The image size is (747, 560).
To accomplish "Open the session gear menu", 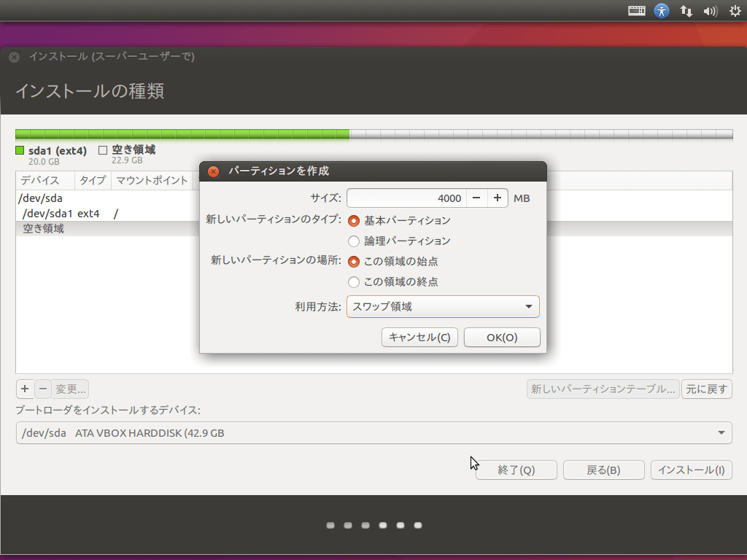I will (733, 10).
